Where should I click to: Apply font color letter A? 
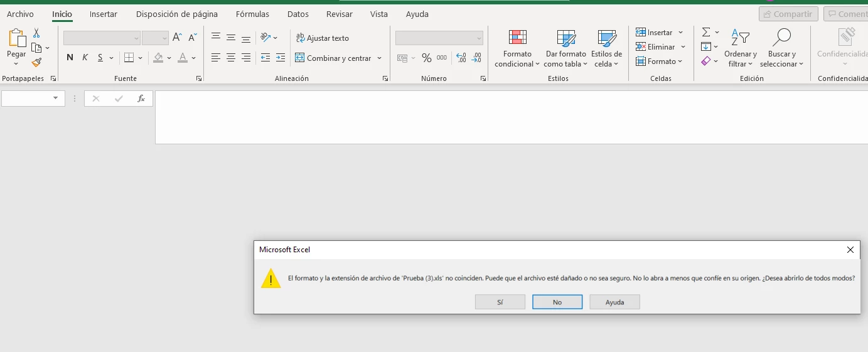(x=183, y=58)
